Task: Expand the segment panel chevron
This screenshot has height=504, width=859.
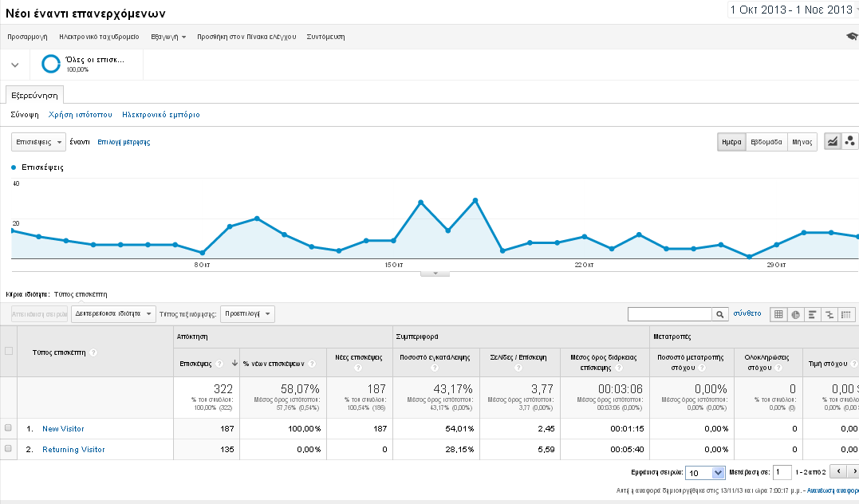Action: (x=15, y=65)
